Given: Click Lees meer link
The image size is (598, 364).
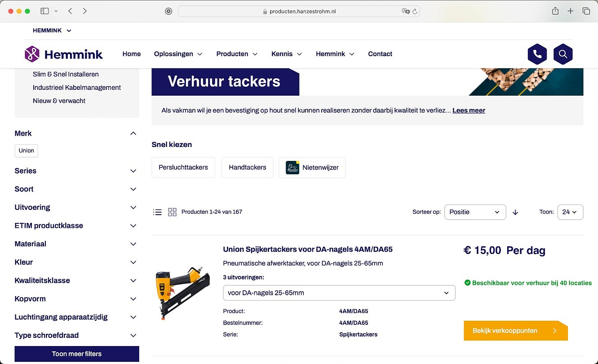Looking at the screenshot, I should (x=469, y=110).
